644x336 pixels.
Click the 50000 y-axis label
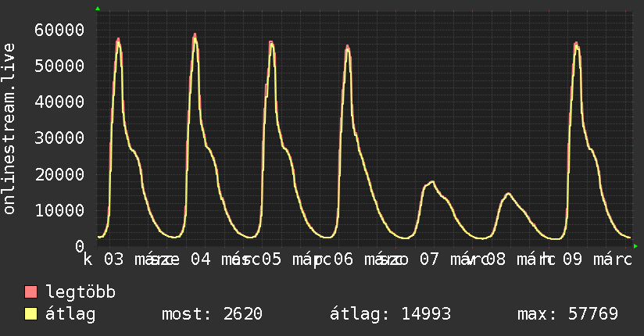tap(59, 66)
